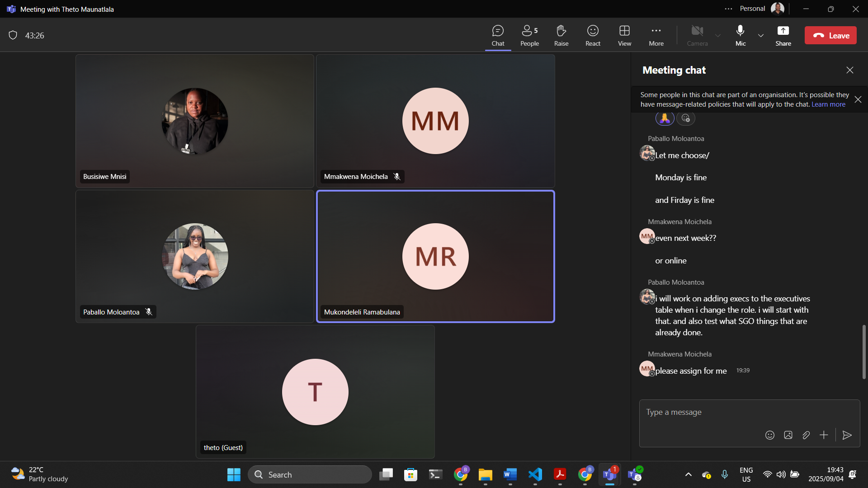Click Paballo's avatar beside 'Let me choose/'
The height and width of the screenshot is (488, 868).
point(647,153)
